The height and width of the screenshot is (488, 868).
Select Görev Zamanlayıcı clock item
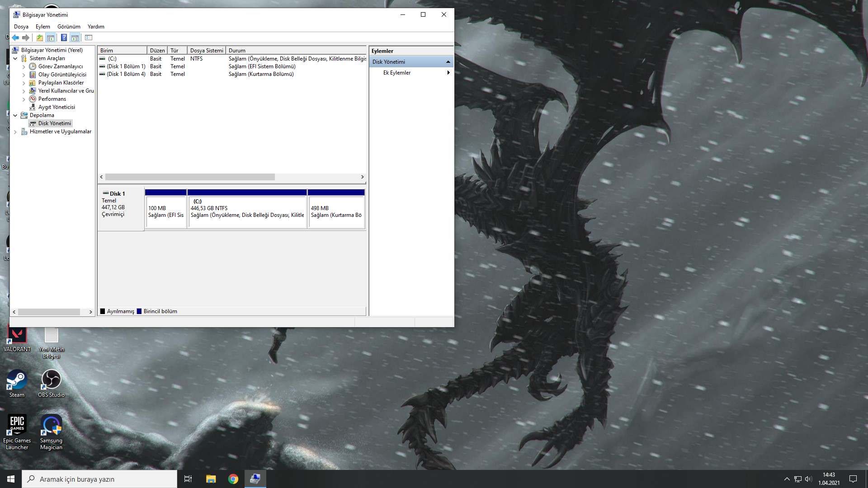[60, 66]
